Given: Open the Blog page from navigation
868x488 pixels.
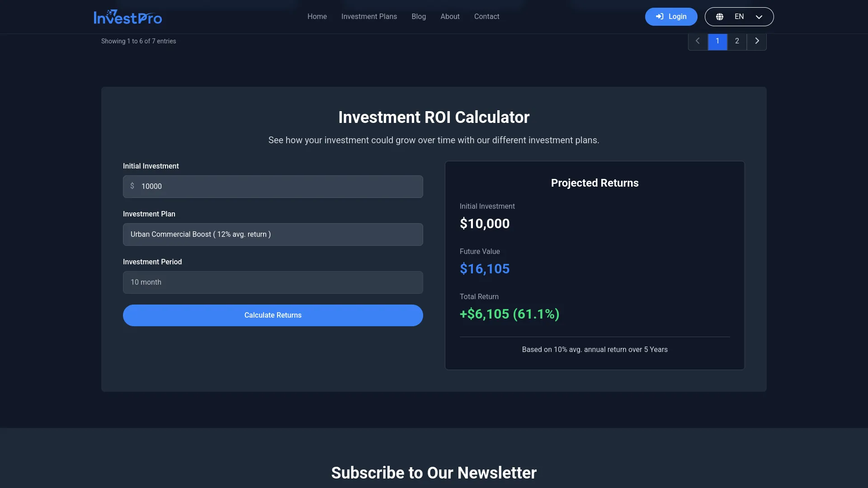Looking at the screenshot, I should [418, 16].
